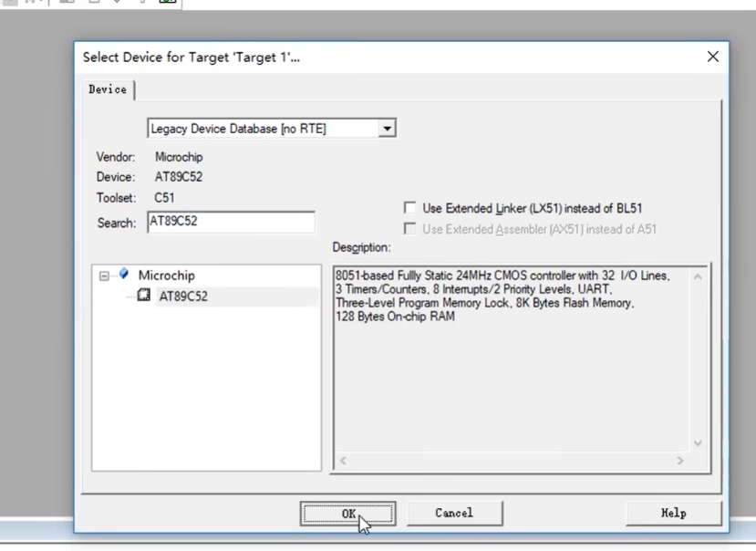Screen dimensions: 756x551
Task: Click the Toolset value 'C51'
Action: pos(164,198)
